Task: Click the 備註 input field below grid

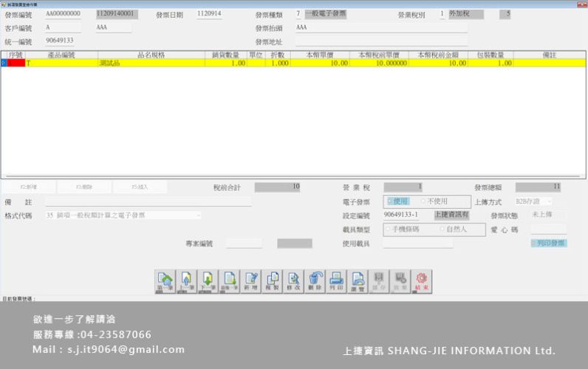Action: (x=148, y=202)
